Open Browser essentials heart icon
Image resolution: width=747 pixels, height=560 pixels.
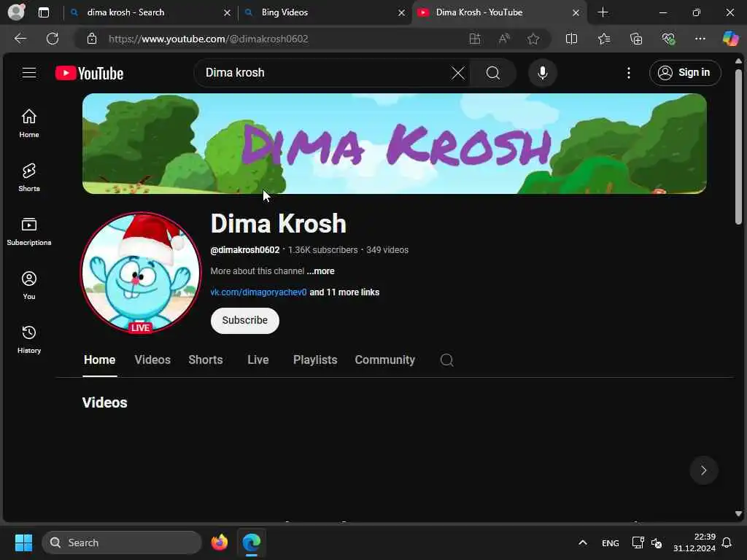tap(668, 39)
